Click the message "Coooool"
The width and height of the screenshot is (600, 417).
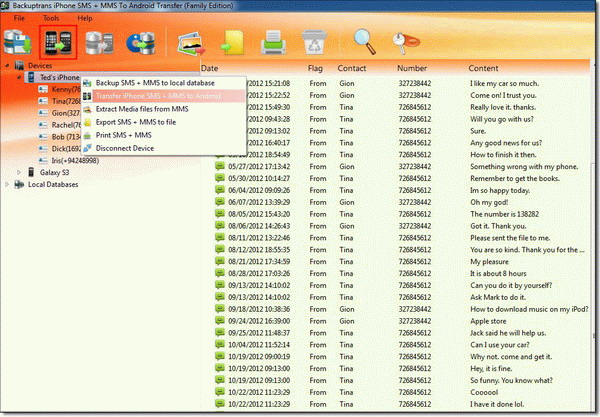(x=484, y=392)
